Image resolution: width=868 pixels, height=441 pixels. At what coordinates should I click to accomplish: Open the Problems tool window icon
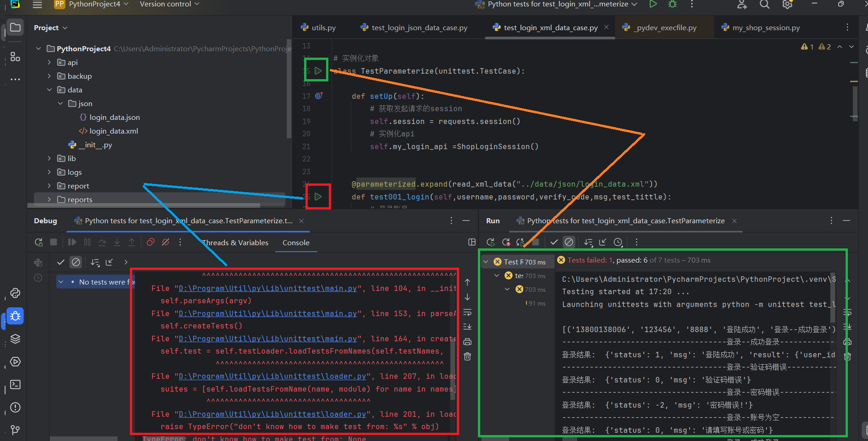click(x=15, y=407)
